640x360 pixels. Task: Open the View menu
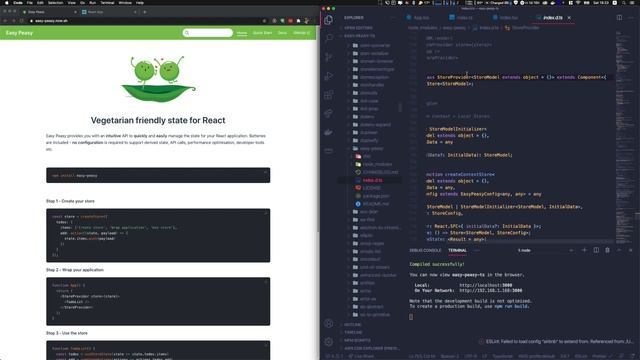click(x=71, y=2)
